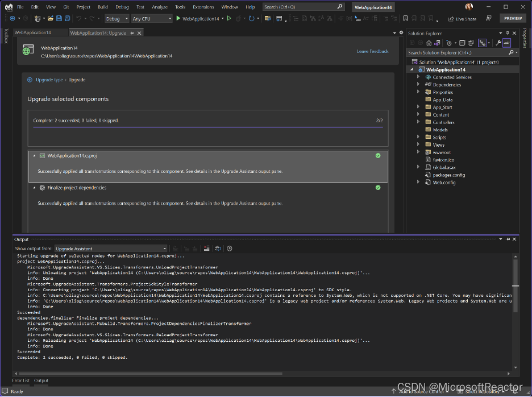This screenshot has height=397, width=532.
Task: Click the solution view icon in toolbar
Action: point(268,19)
